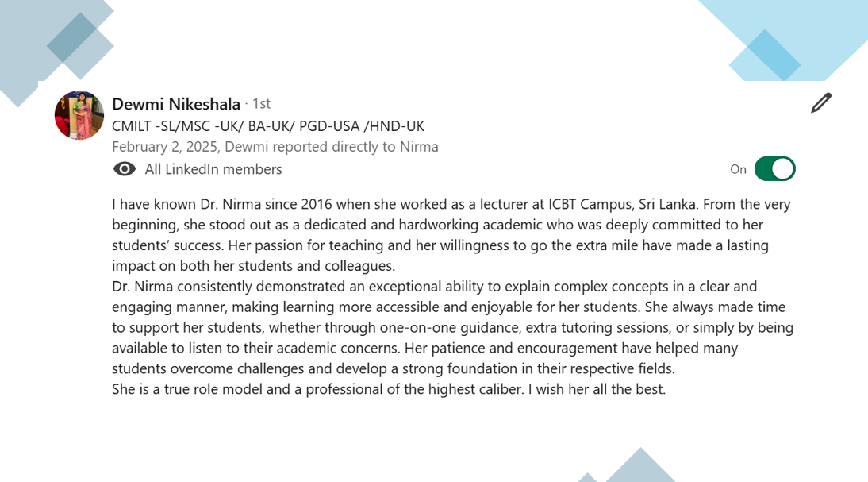
Task: Click the eye visibility icon
Action: 125,169
